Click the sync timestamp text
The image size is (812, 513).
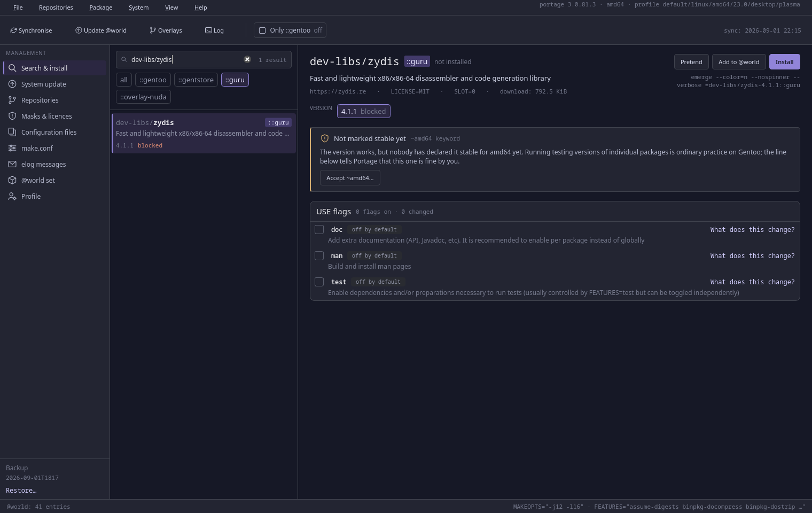click(762, 30)
